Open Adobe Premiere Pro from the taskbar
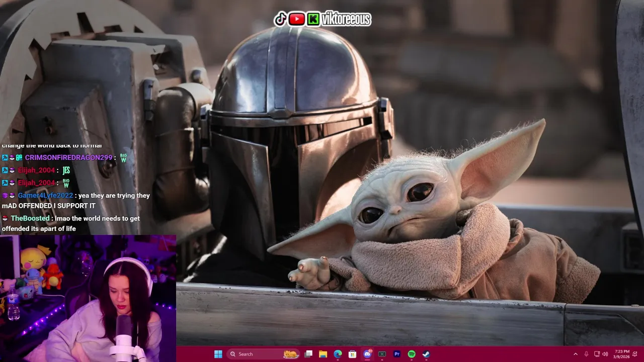The width and height of the screenshot is (644, 362). (x=397, y=354)
